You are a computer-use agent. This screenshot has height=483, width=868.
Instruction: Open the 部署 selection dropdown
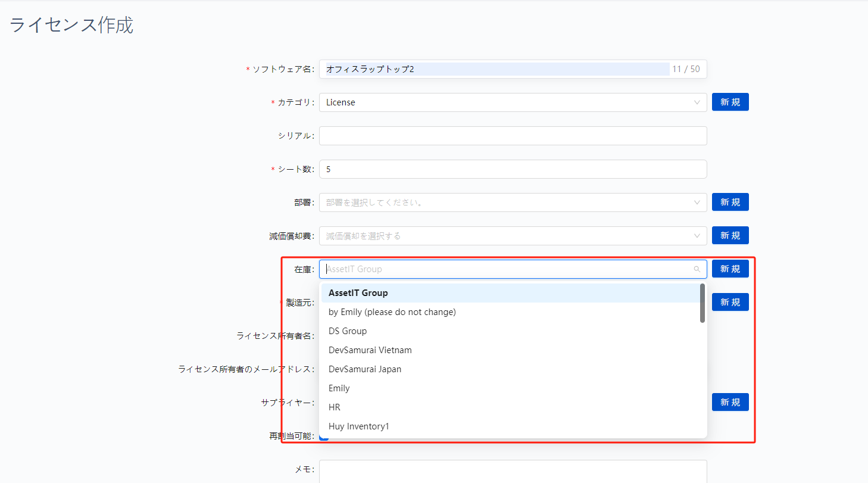pos(512,202)
